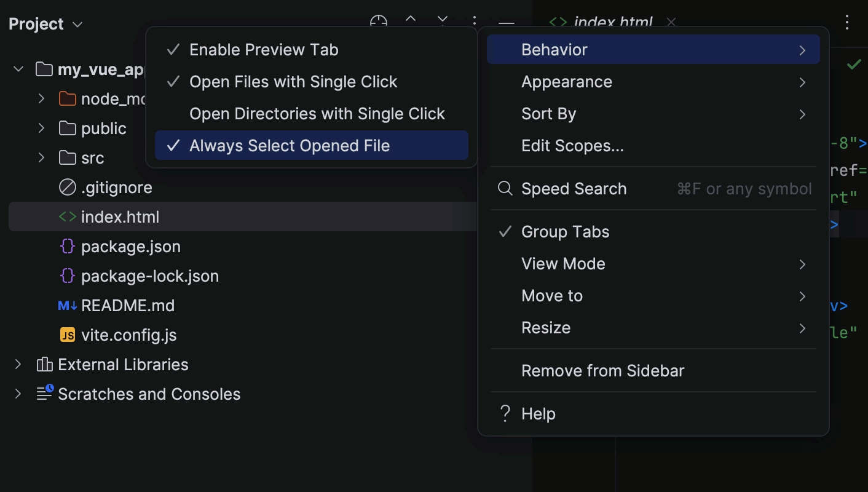Click the Scratches and Consoles icon
The height and width of the screenshot is (492, 868).
[x=44, y=394]
